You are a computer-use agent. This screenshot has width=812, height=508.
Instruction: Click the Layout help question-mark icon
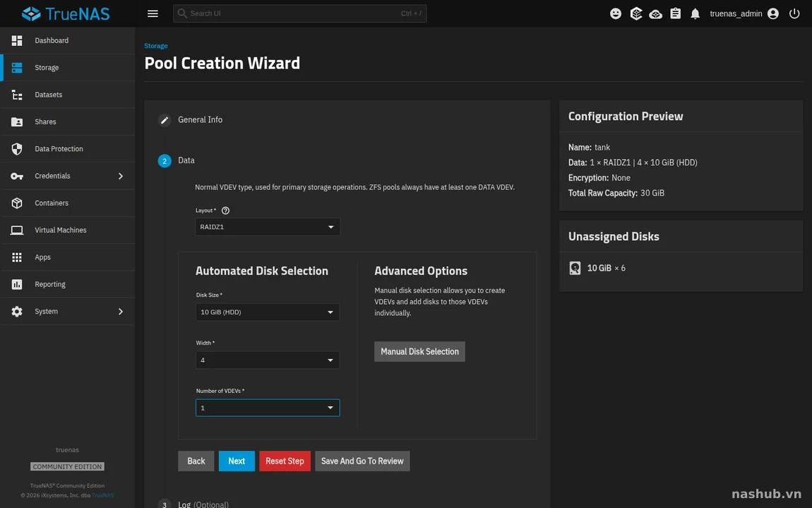click(225, 211)
